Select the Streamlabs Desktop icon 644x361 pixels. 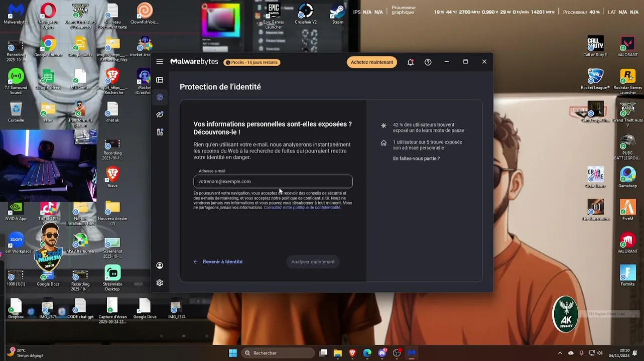pyautogui.click(x=112, y=278)
